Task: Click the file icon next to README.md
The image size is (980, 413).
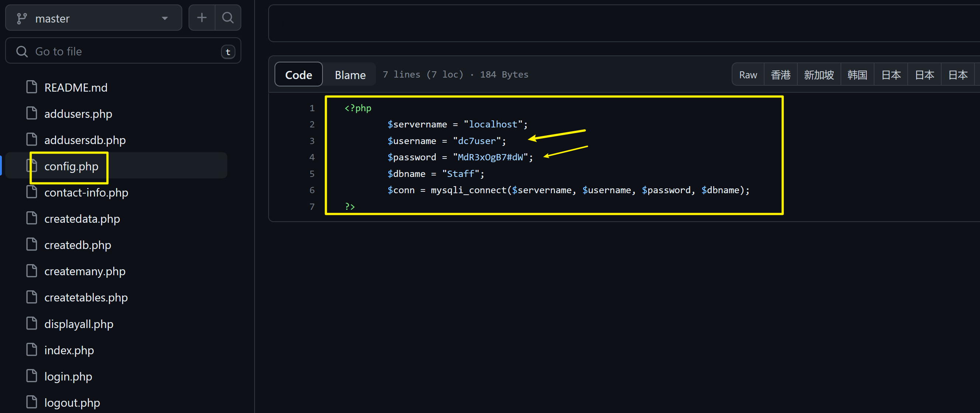Action: click(32, 87)
